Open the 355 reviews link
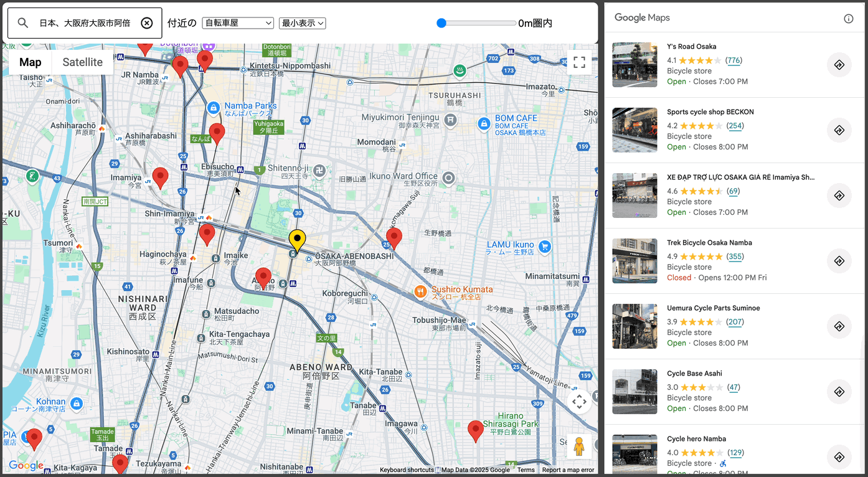Screen dimensions: 868x477 [x=735, y=257]
